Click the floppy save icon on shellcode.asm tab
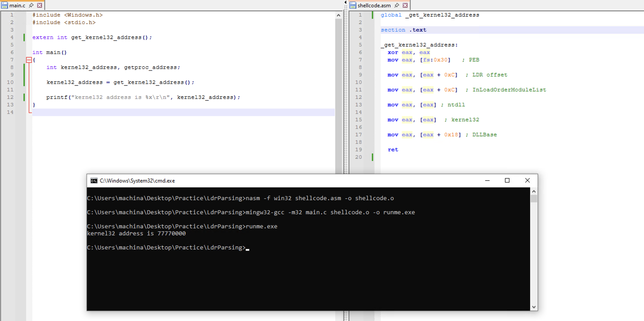Viewport: 644px width, 321px height. click(x=353, y=5)
